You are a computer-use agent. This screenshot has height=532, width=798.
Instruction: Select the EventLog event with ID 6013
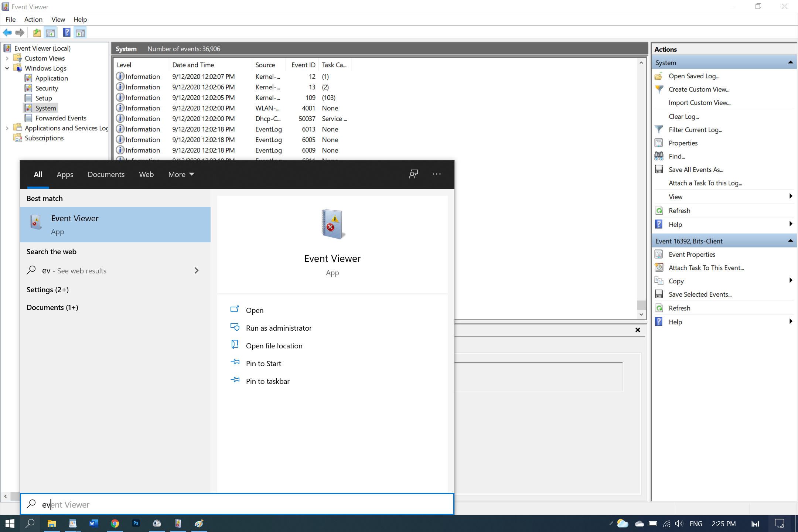point(233,129)
